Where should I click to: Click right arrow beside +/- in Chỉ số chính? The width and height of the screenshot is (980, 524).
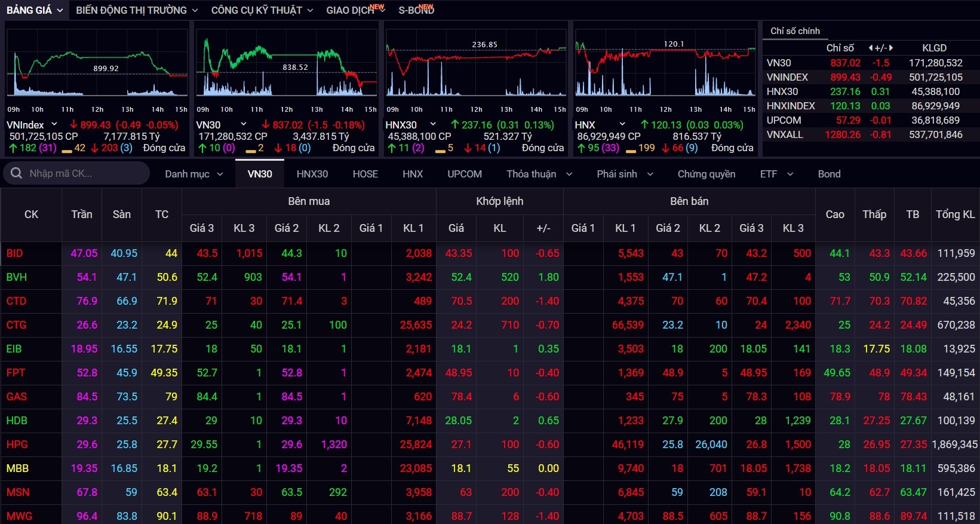coord(891,48)
